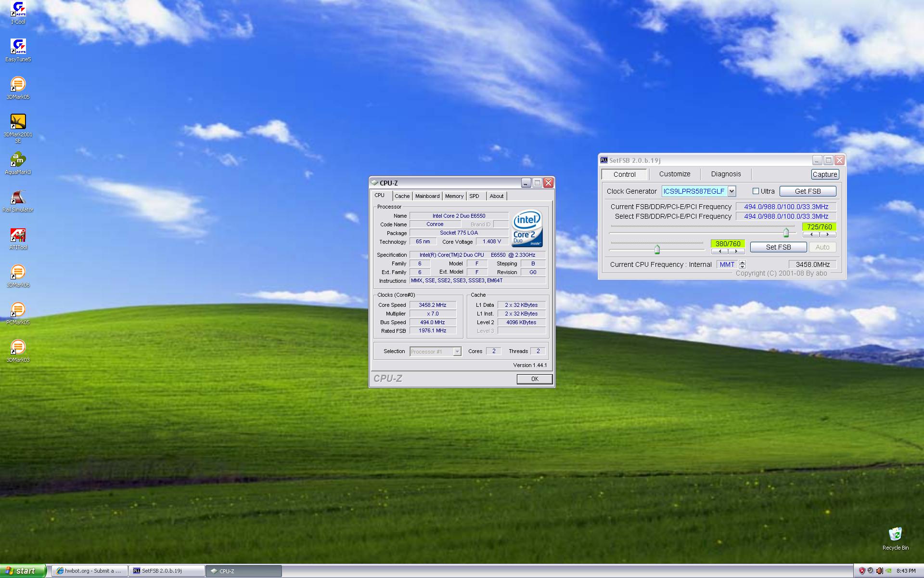Open the Mainboard tab in CPU-Z
The width and height of the screenshot is (924, 578).
click(427, 196)
